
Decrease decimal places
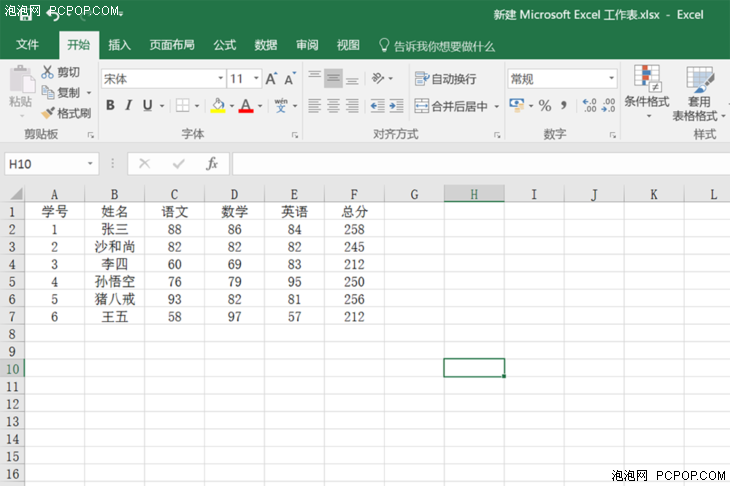coord(608,105)
